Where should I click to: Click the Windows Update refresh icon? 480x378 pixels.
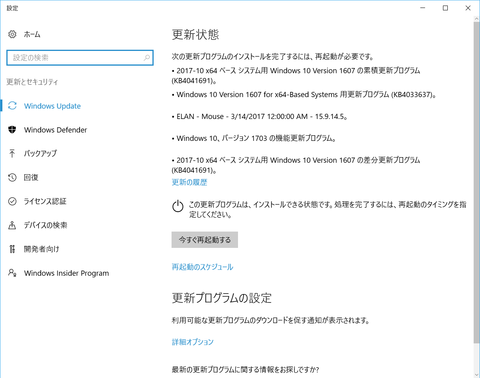12,106
